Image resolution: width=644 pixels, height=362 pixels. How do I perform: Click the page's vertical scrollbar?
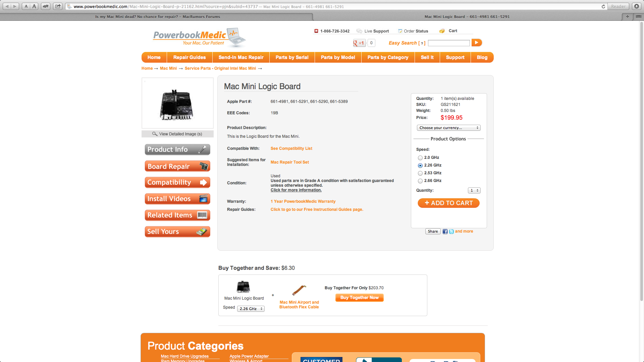coord(641,161)
